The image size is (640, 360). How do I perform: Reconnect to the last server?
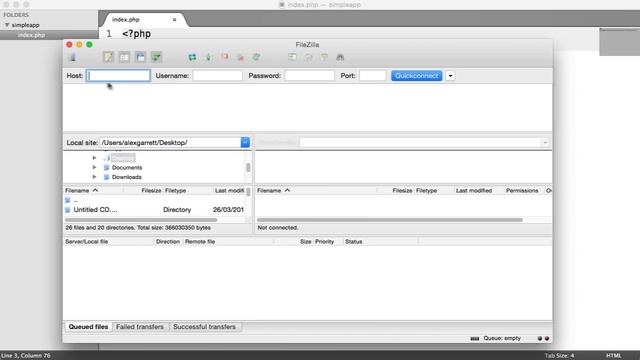pyautogui.click(x=256, y=57)
